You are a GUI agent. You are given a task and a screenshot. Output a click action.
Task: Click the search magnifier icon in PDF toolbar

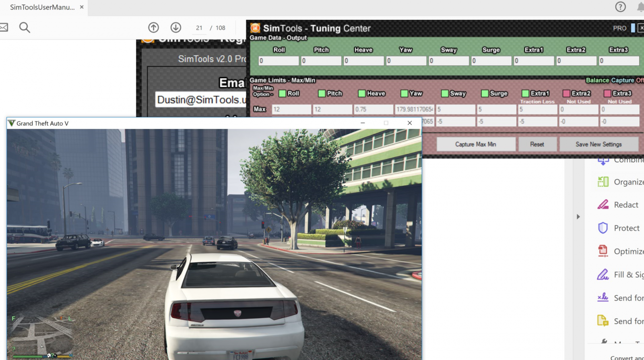25,27
